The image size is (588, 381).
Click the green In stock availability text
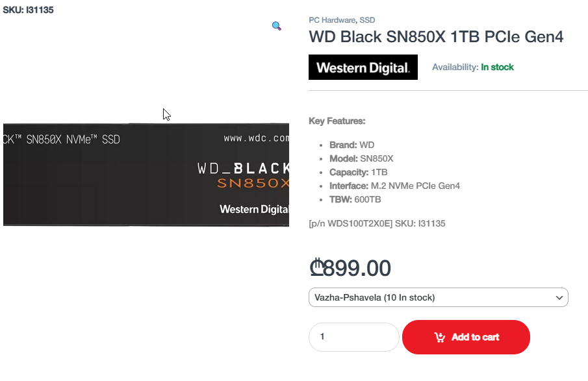[x=497, y=67]
